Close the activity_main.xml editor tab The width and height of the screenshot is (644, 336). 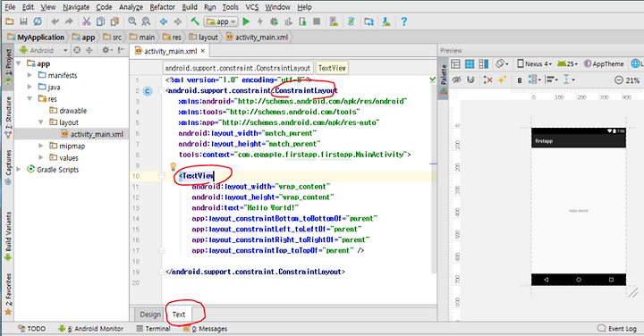203,51
